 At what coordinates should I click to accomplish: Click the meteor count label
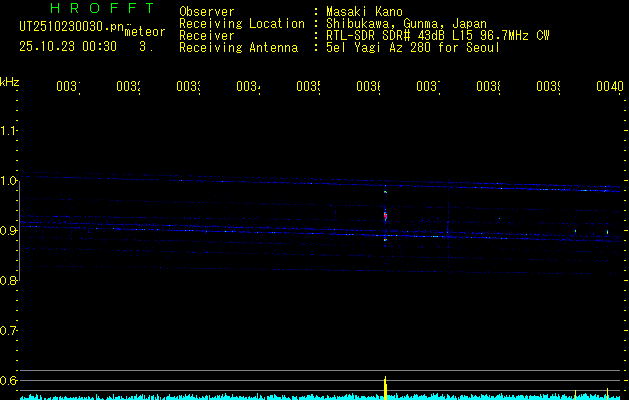pyautogui.click(x=145, y=32)
